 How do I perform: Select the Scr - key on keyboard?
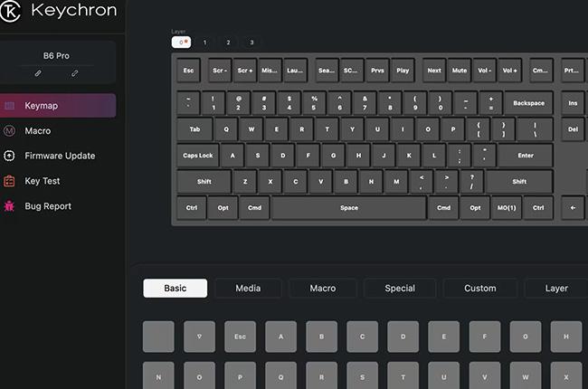click(220, 71)
